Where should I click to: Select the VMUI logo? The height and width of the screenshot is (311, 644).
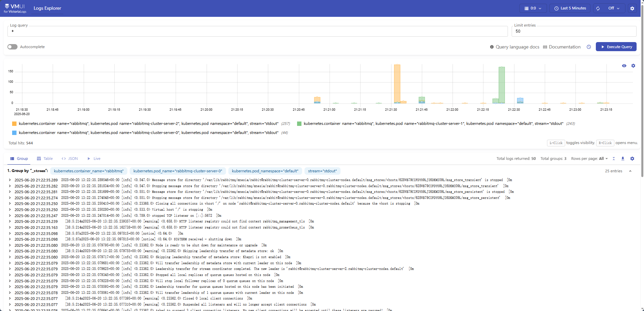click(x=15, y=7)
